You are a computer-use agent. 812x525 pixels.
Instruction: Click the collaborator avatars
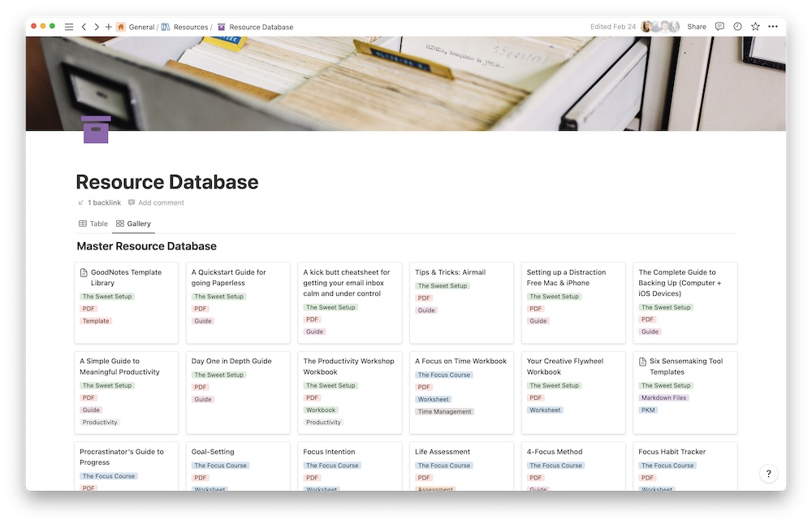[x=660, y=27]
